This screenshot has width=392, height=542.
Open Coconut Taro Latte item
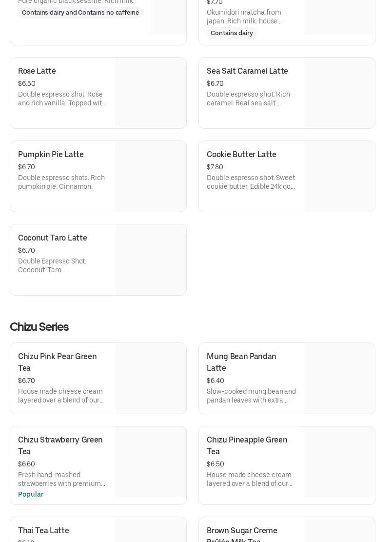53,238
